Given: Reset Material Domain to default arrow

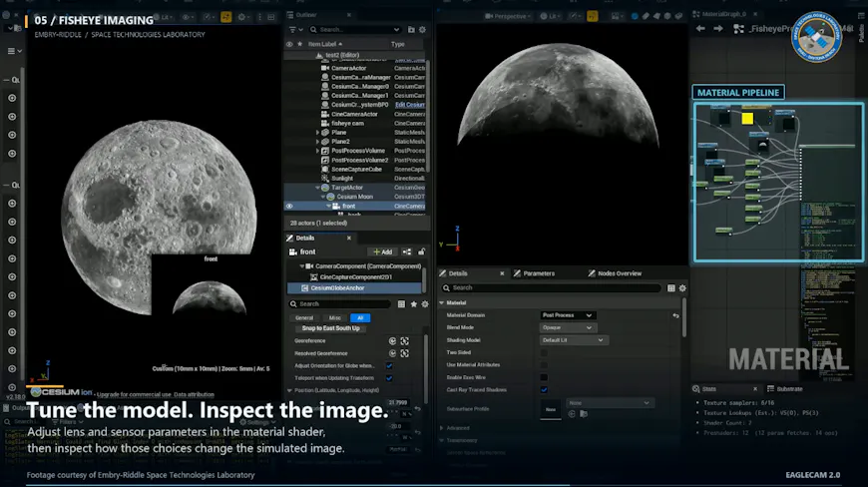Looking at the screenshot, I should (x=675, y=315).
